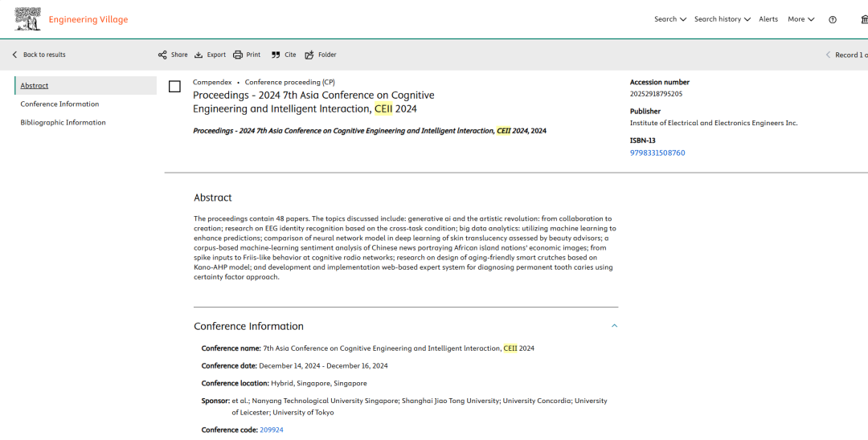868x440 pixels.
Task: Open the ISBN-13 link 9798331508760
Action: (657, 153)
